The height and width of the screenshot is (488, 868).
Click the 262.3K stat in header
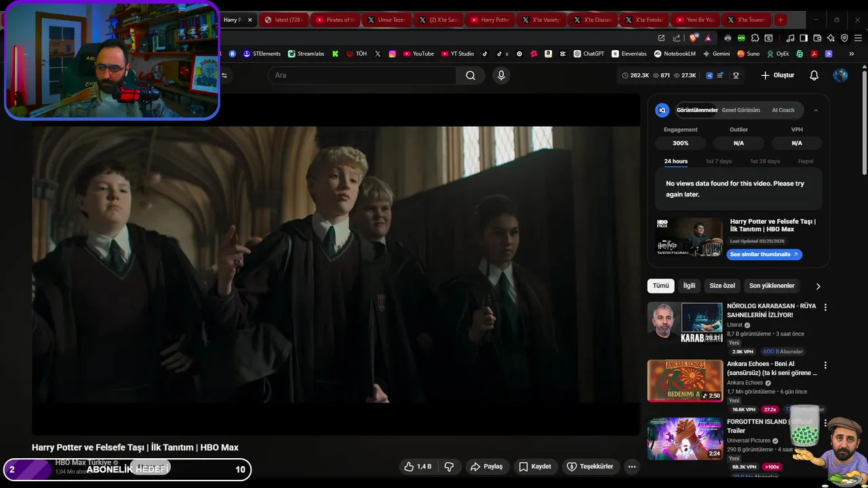(x=635, y=75)
